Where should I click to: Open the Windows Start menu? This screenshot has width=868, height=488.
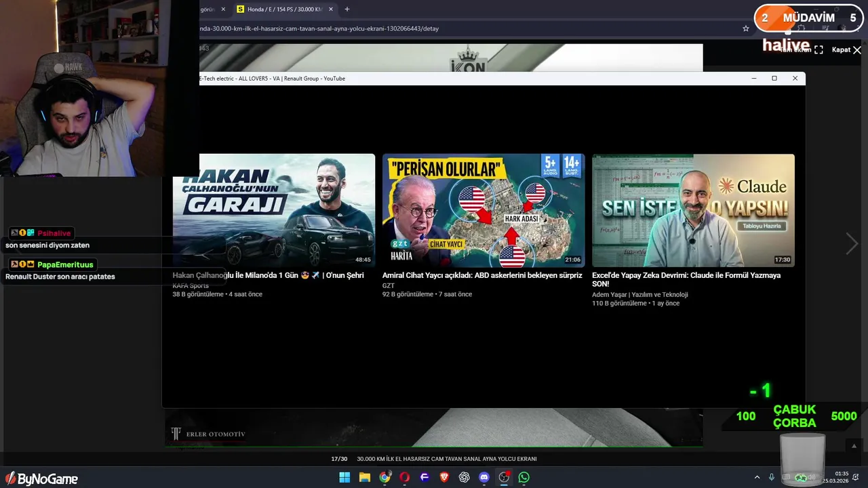point(344,477)
